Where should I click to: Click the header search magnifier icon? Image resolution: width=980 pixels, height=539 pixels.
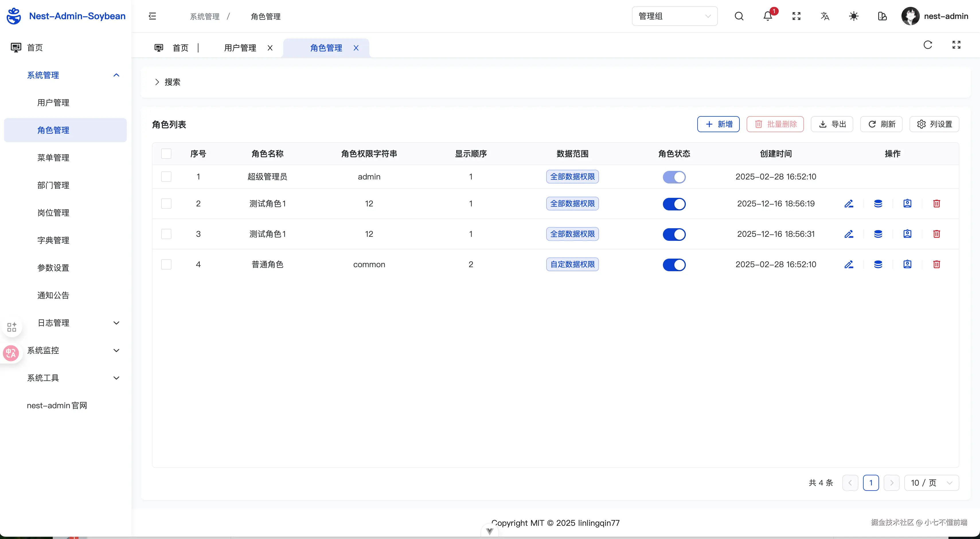739,16
